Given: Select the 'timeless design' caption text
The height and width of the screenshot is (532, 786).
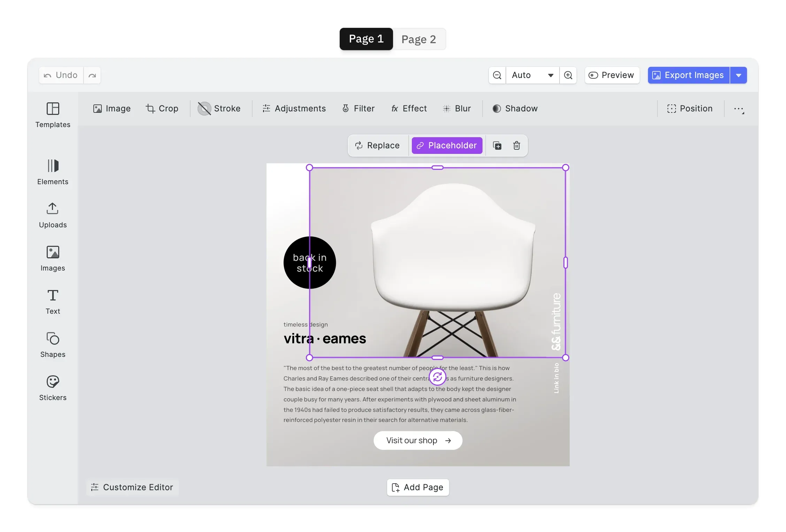Looking at the screenshot, I should pyautogui.click(x=306, y=324).
